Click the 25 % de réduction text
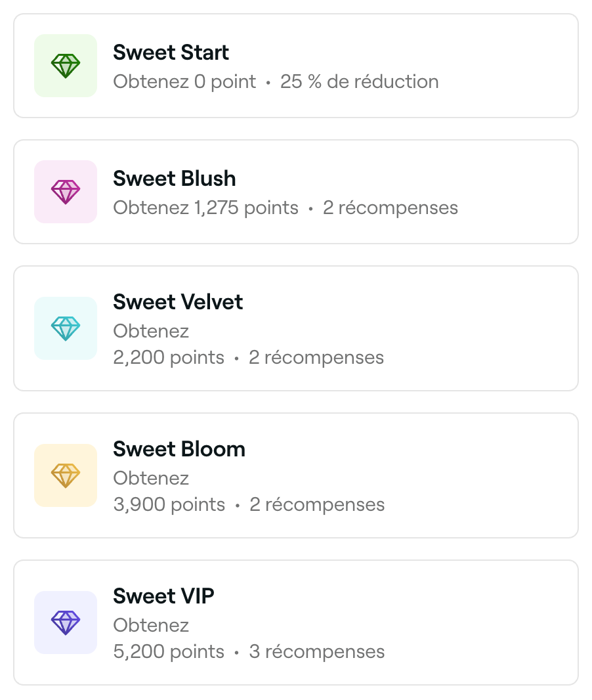 tap(360, 81)
